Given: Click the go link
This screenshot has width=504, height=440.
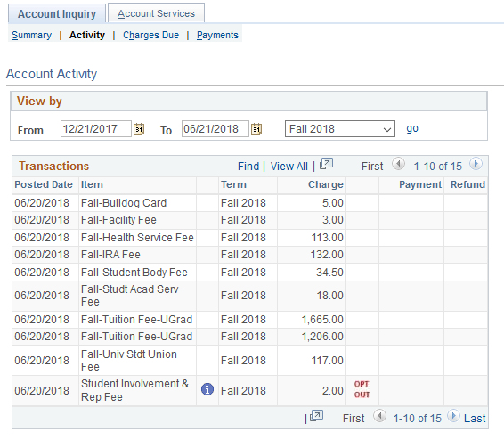Looking at the screenshot, I should 412,129.
